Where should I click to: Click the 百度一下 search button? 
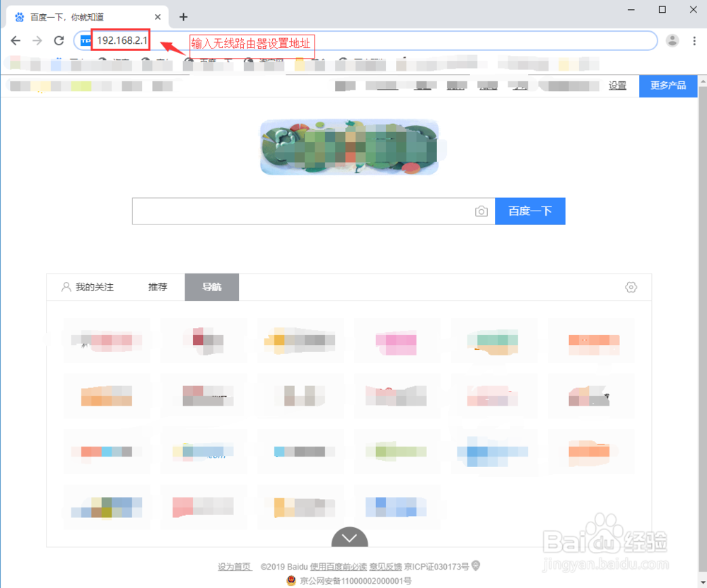point(530,211)
